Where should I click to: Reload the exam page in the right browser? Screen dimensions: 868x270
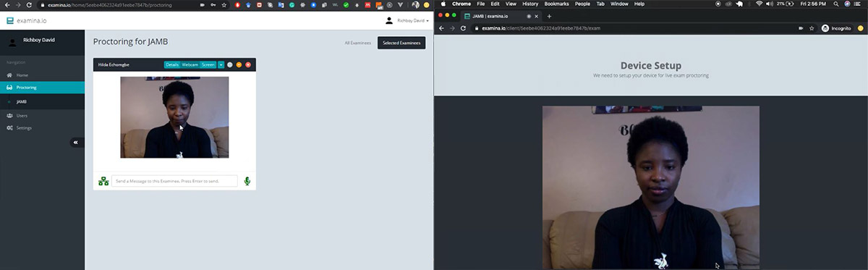463,28
